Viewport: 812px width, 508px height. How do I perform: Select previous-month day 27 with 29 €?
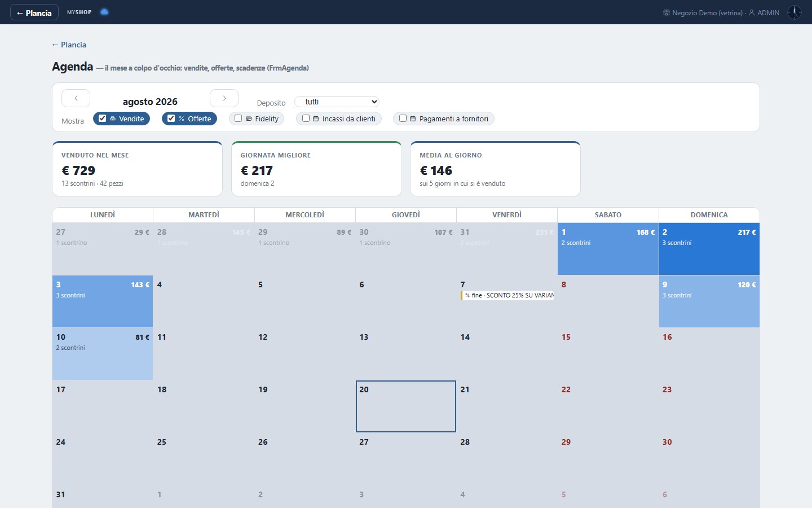(103, 249)
